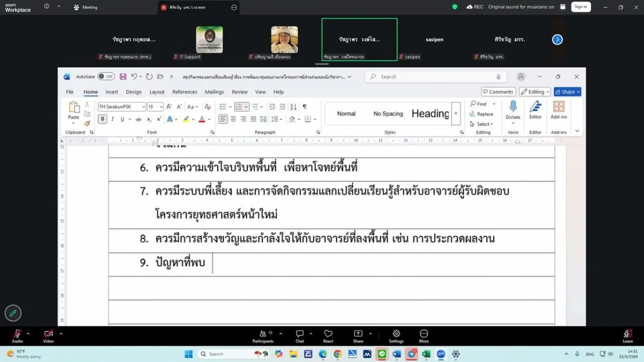This screenshot has height=362, width=644.
Task: Open Zoom Chat panel
Action: [299, 336]
